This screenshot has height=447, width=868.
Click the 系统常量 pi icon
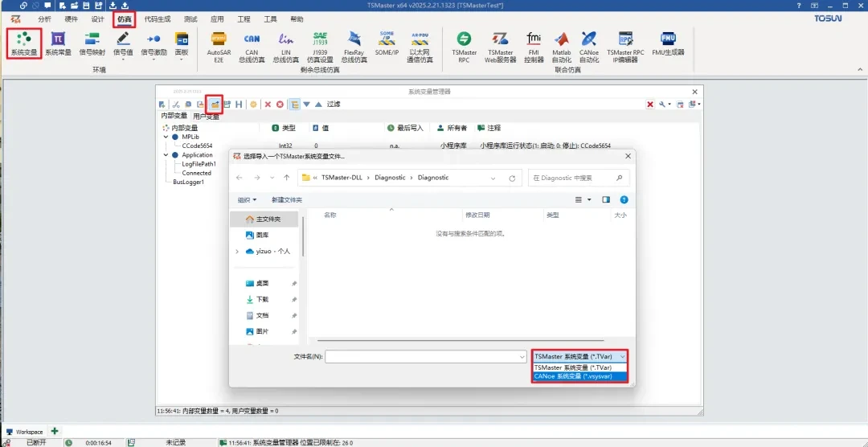pos(58,43)
